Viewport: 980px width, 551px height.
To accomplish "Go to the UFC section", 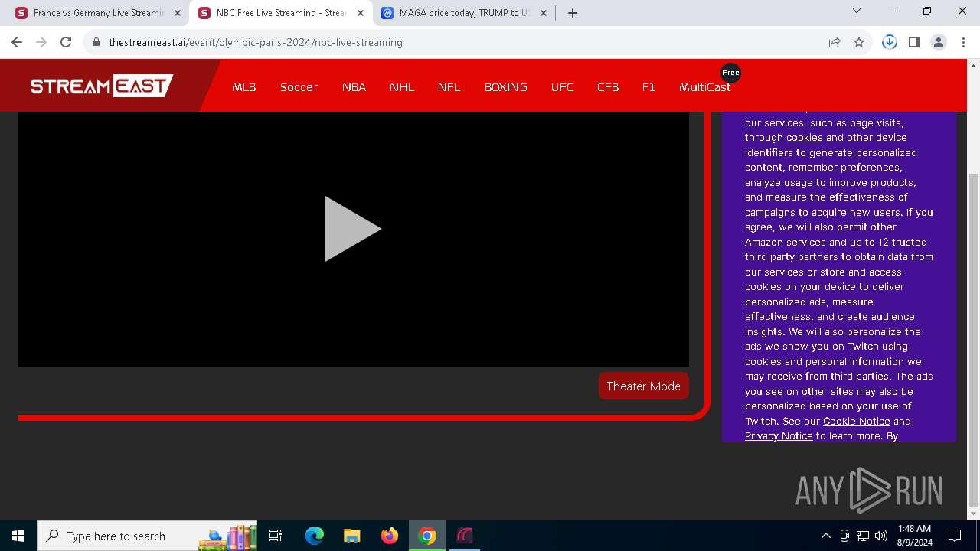I will 562,87.
